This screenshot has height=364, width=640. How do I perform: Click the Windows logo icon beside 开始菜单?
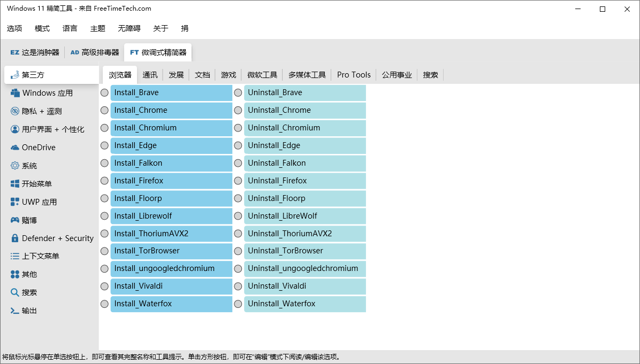(15, 184)
